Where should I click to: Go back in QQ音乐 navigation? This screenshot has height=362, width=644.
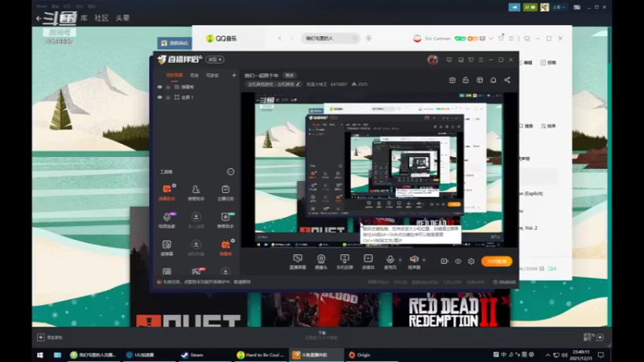tap(279, 38)
